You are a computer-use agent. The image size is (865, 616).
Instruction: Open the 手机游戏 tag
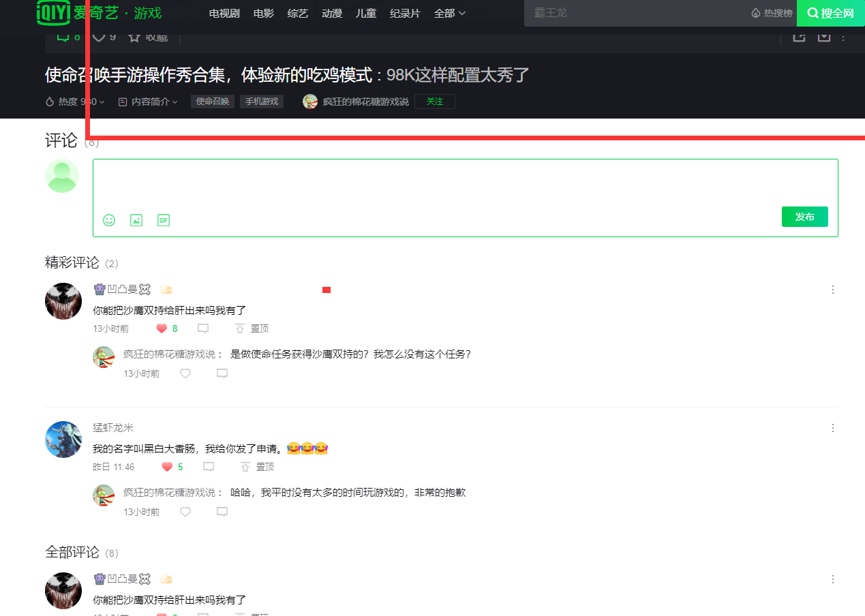262,102
